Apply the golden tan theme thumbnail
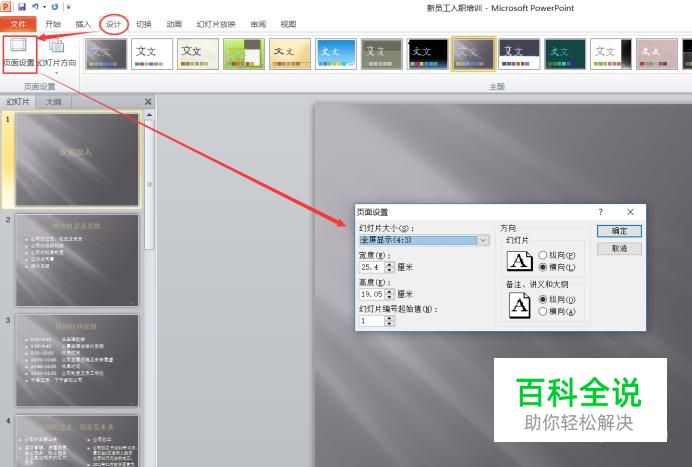 tap(290, 54)
